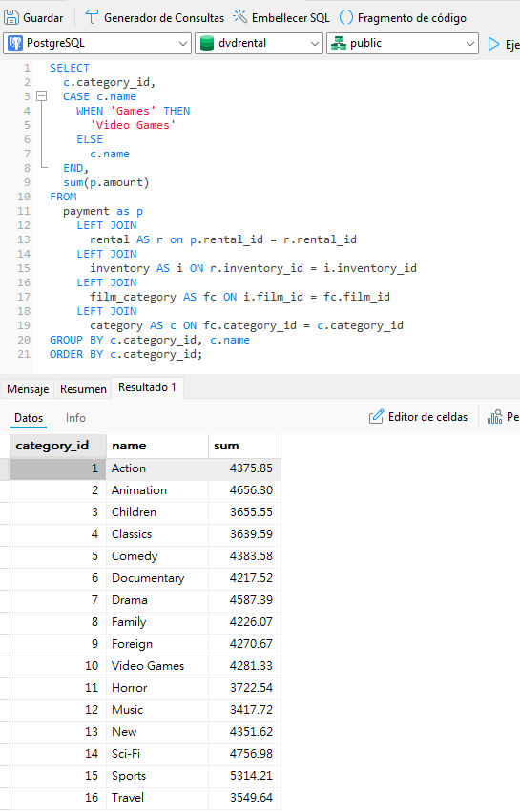Click line number 13 in the gutter
The image size is (520, 812).
24,239
